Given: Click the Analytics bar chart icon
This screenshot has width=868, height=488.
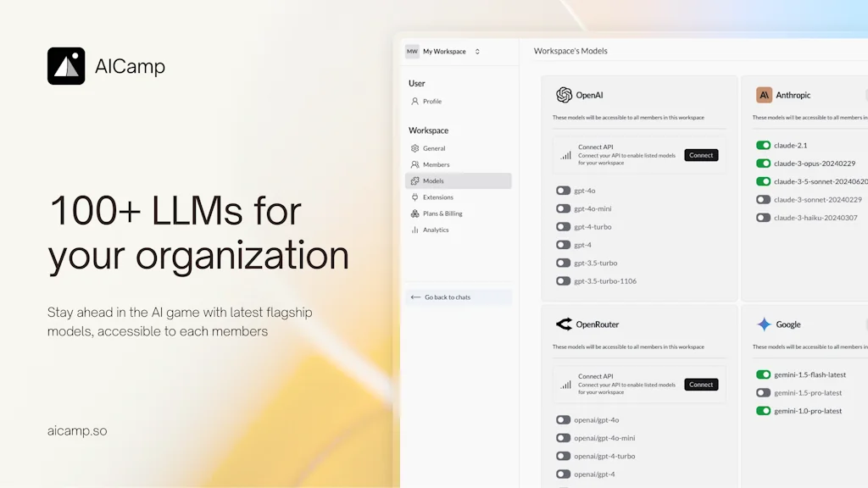Looking at the screenshot, I should point(415,230).
